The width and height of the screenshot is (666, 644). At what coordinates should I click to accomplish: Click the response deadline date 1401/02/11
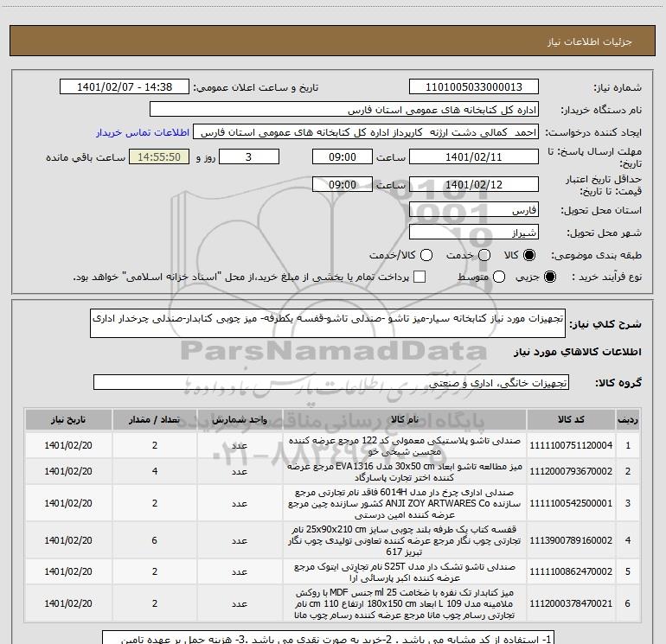tap(474, 156)
